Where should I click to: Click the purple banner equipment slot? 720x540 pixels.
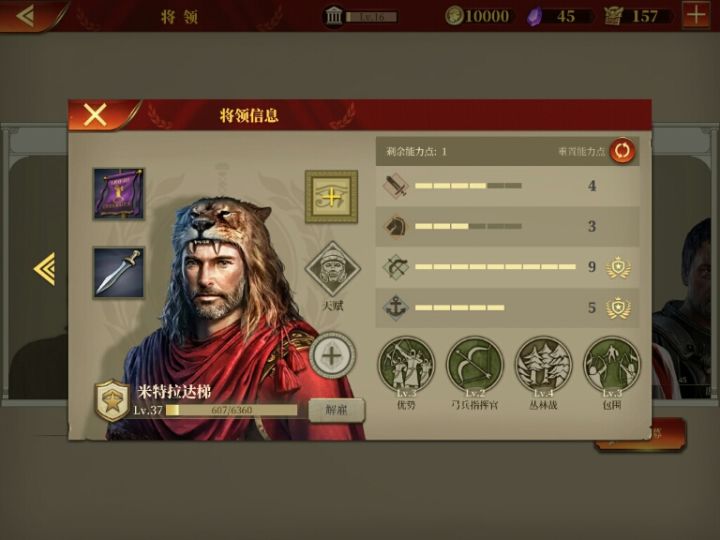(118, 193)
